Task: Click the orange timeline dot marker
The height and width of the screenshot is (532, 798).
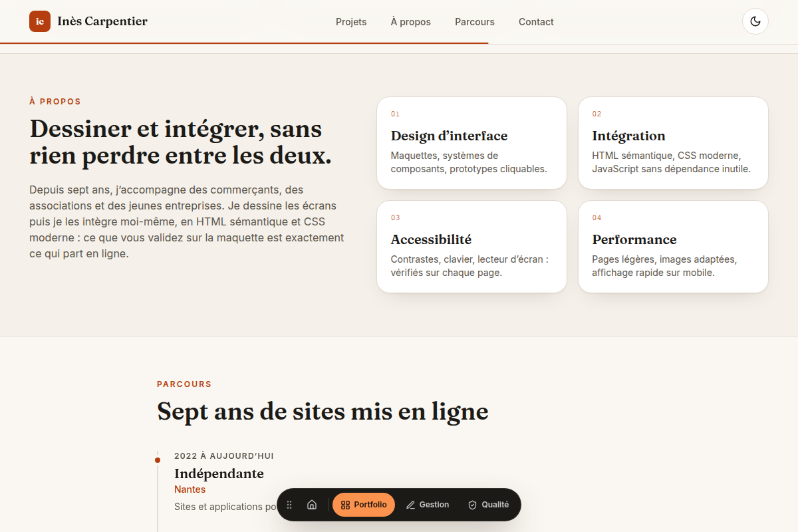Action: click(158, 460)
